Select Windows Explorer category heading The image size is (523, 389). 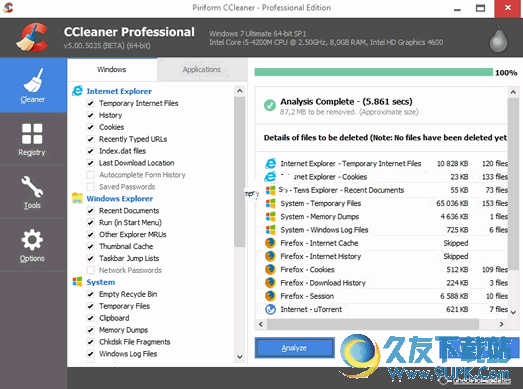coord(120,199)
